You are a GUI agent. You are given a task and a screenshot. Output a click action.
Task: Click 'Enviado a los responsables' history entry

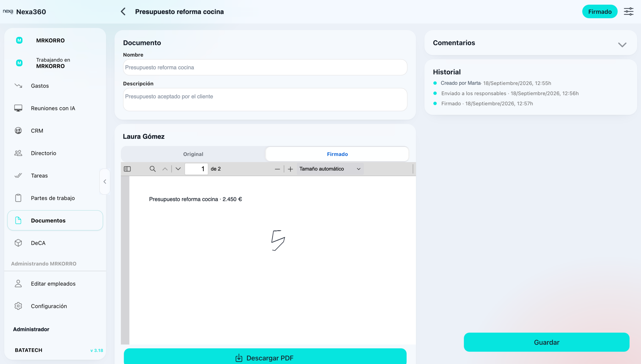[x=510, y=93]
